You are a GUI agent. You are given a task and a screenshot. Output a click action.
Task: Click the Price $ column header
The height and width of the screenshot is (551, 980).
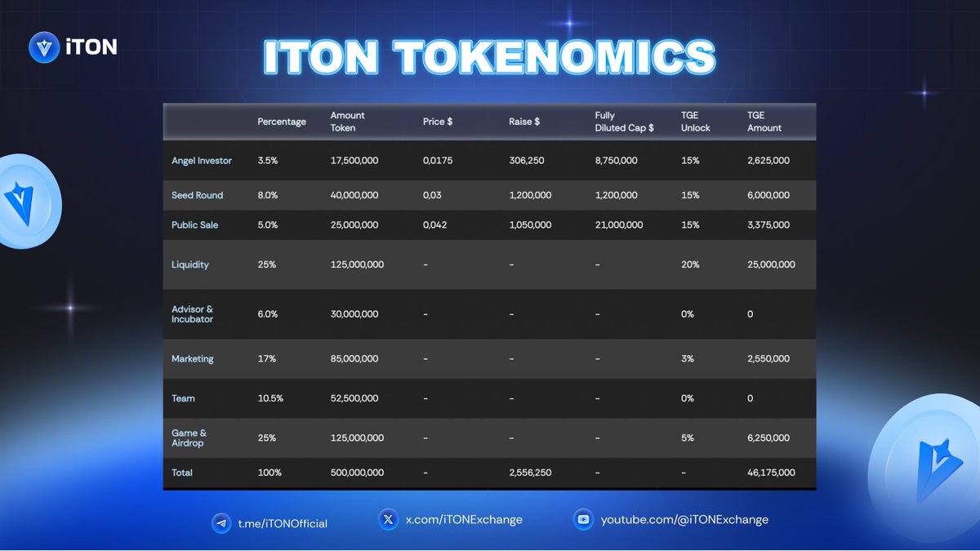(438, 122)
